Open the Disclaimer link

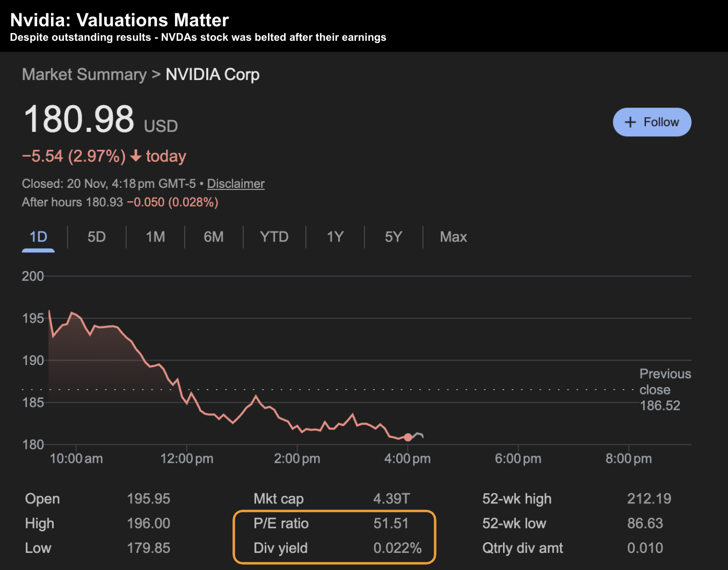click(236, 184)
